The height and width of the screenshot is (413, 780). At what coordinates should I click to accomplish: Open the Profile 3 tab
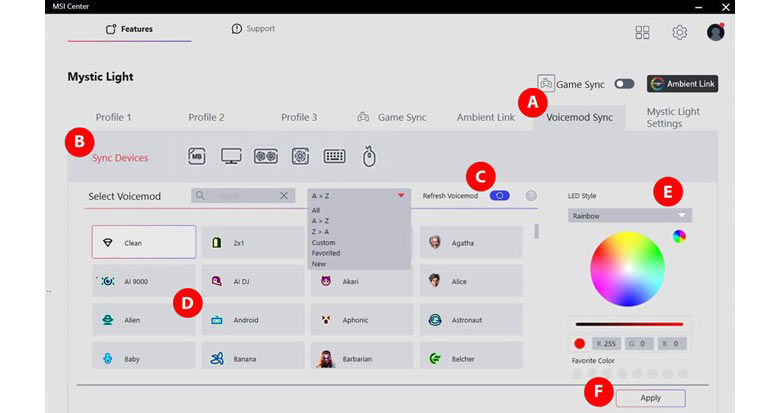point(299,117)
